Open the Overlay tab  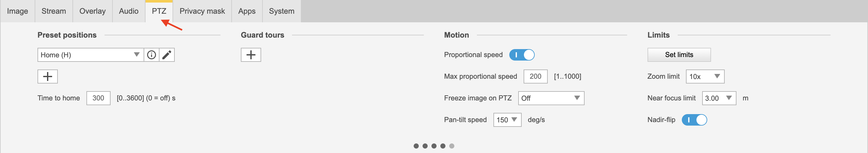coord(92,11)
